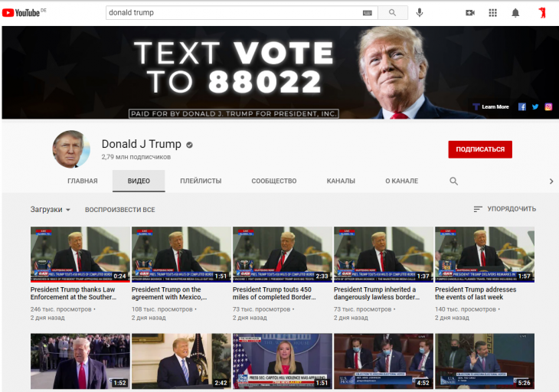Open the Twitter link on the banner
The image size is (559, 392).
[x=535, y=106]
